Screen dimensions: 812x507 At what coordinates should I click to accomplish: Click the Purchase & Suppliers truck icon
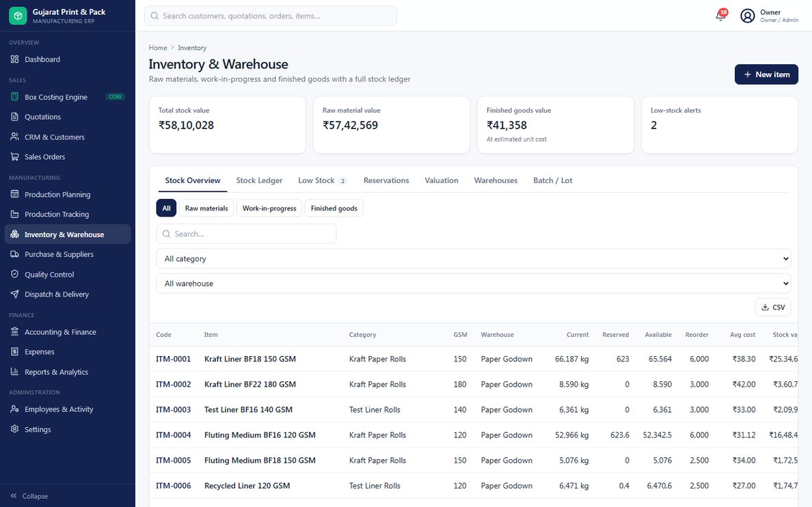(x=14, y=254)
